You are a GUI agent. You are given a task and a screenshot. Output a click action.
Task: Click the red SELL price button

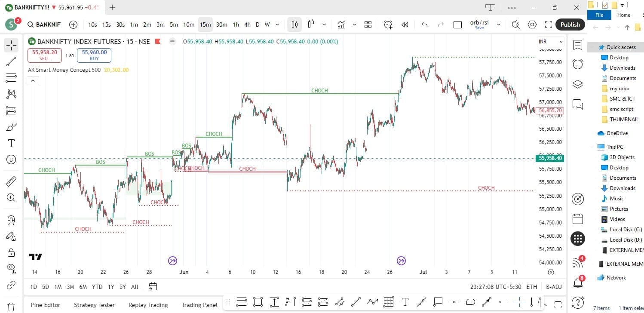(45, 55)
